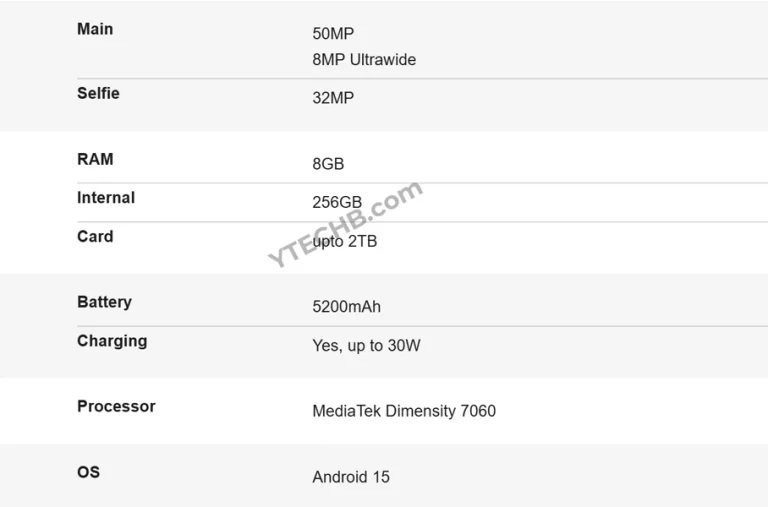Screen dimensions: 768x507
Task: Select the Yes, up to 30W text
Action: coord(366,346)
